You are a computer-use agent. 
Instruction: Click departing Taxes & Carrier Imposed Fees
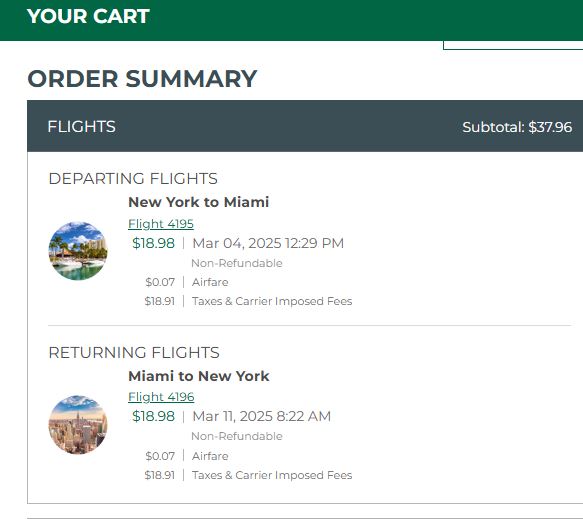point(272,301)
